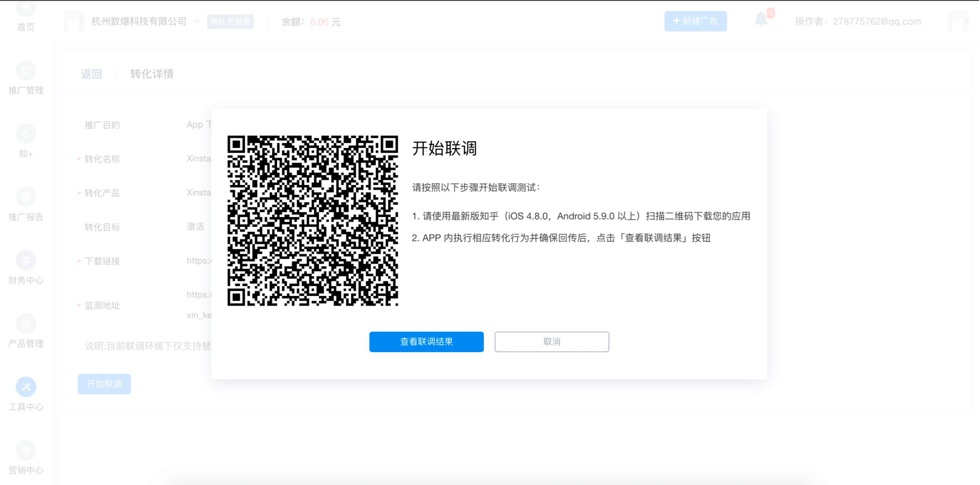Click operator email 278775762@qq.com

877,22
